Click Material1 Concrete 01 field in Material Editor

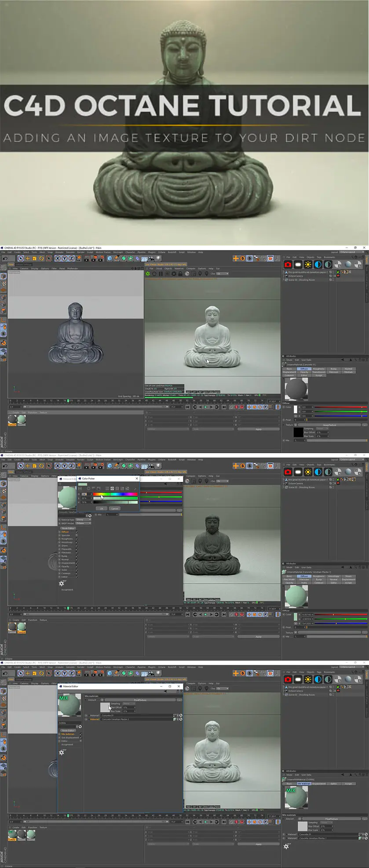137,715
